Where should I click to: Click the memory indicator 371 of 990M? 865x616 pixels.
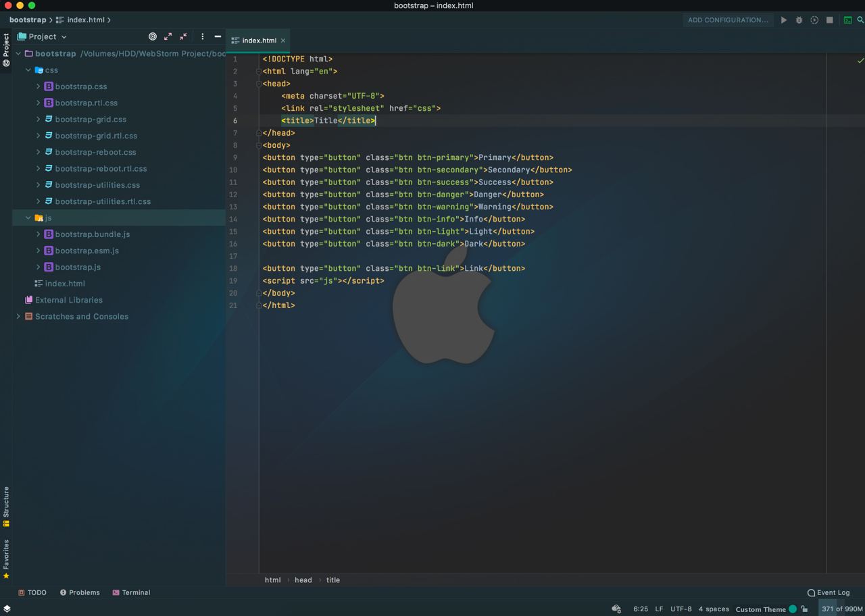(842, 609)
